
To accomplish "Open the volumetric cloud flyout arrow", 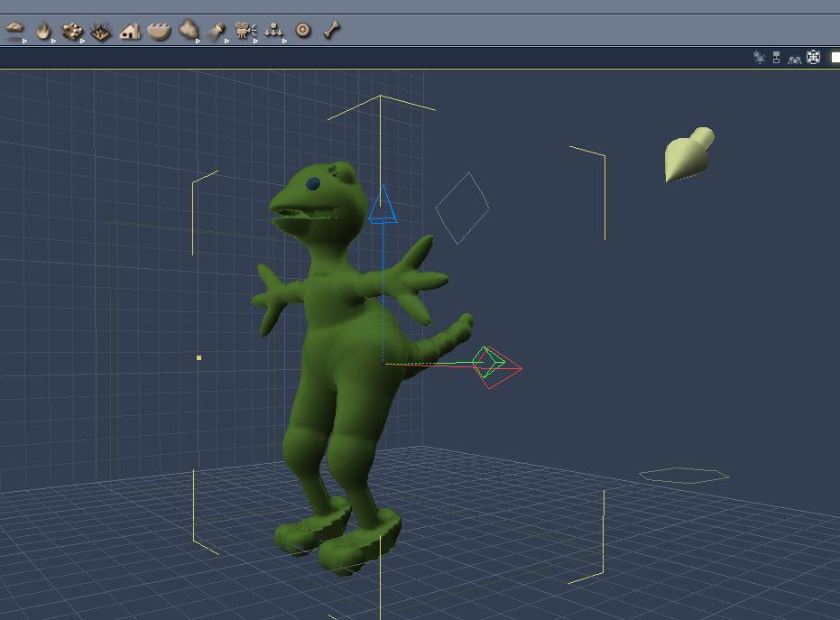I will tap(198, 41).
